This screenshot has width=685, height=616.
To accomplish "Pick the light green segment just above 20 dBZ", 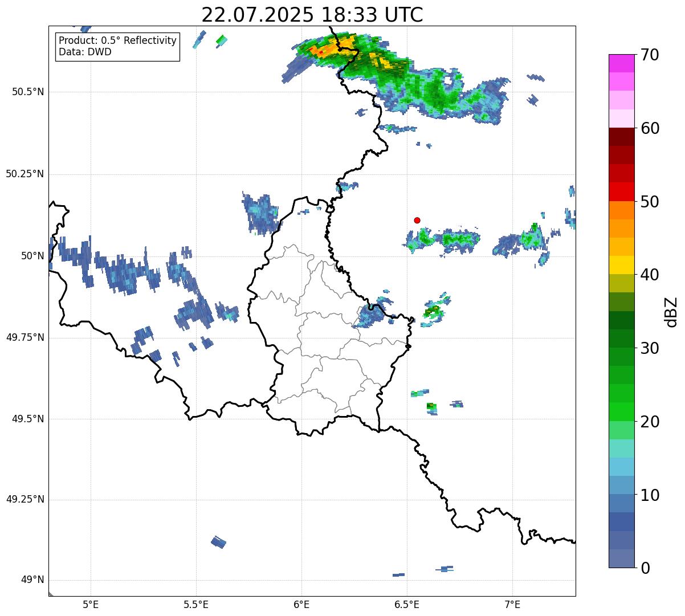I will point(622,411).
